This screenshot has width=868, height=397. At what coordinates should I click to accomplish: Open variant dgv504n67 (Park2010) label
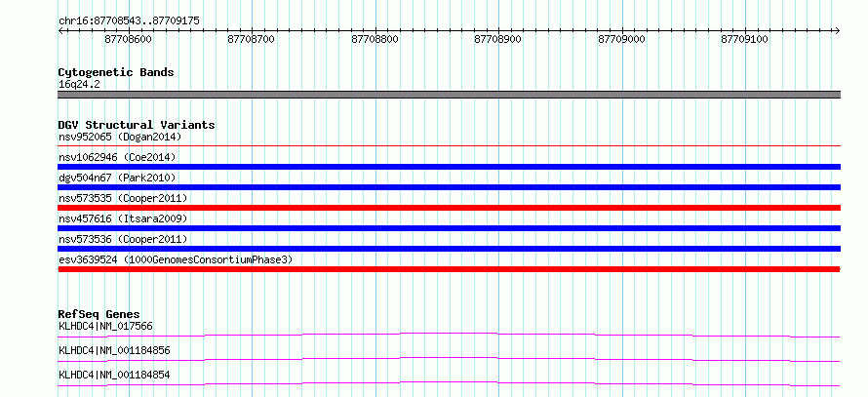click(117, 178)
